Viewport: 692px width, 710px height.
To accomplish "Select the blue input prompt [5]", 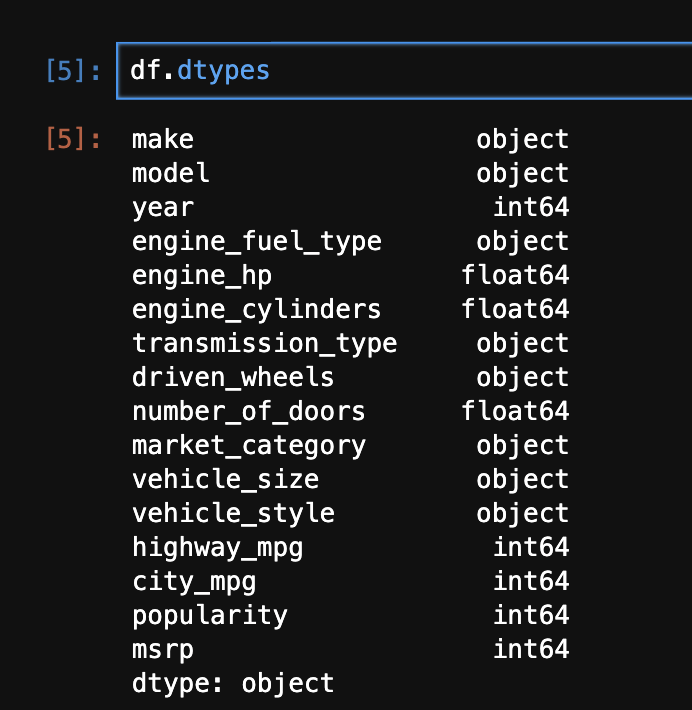I will tap(73, 71).
